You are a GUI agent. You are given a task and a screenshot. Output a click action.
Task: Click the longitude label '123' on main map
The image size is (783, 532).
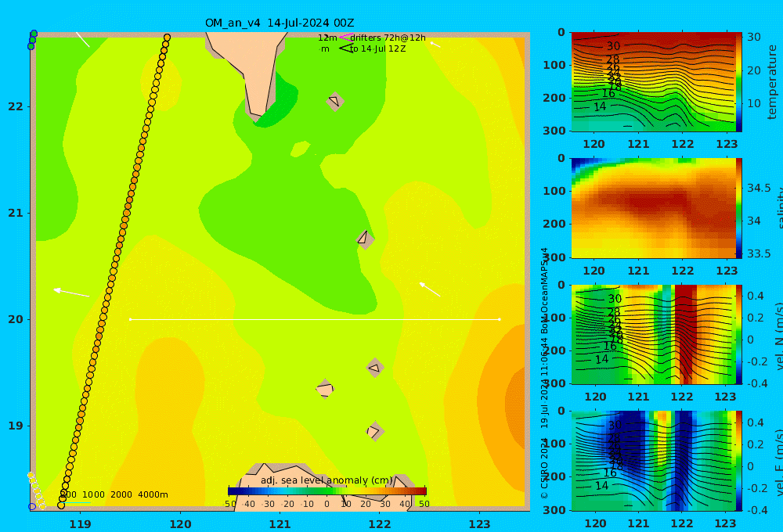click(x=480, y=524)
